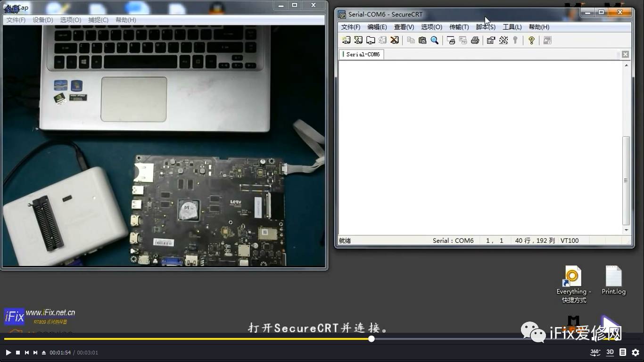644x362 pixels.
Task: Toggle 3D mode in video player
Action: coord(610,352)
